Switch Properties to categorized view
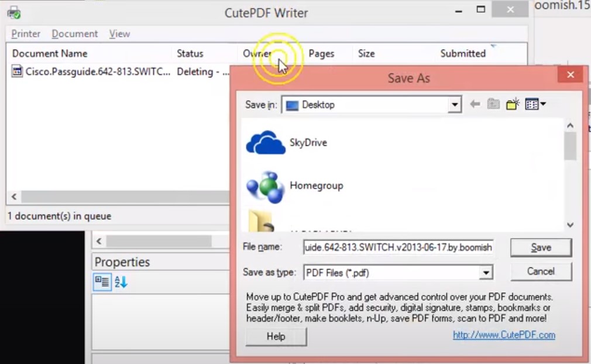This screenshot has height=364, width=591. [102, 282]
